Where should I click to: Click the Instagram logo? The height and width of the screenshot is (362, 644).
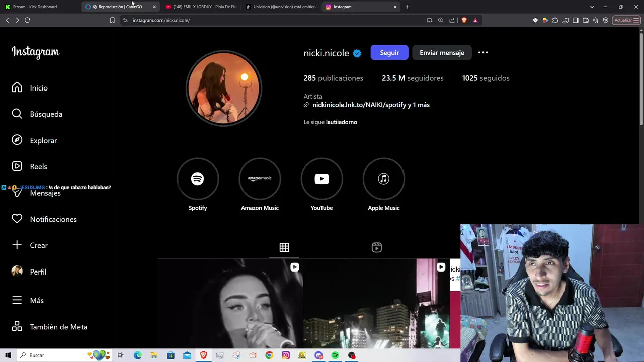(x=35, y=52)
